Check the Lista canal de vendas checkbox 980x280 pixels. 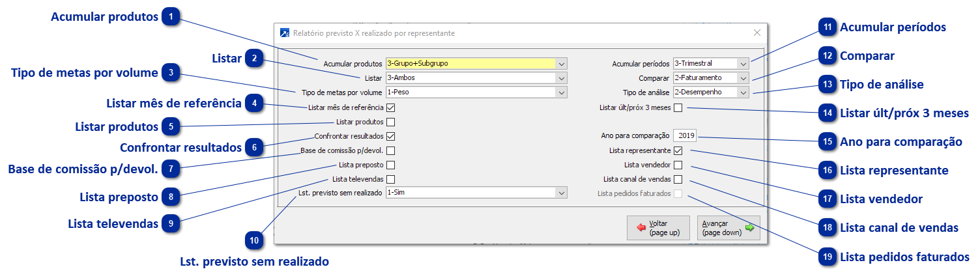[678, 179]
